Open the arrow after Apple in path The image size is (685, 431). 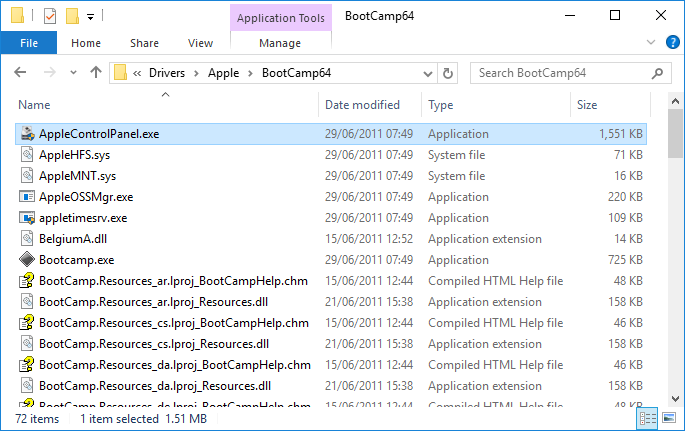click(250, 73)
